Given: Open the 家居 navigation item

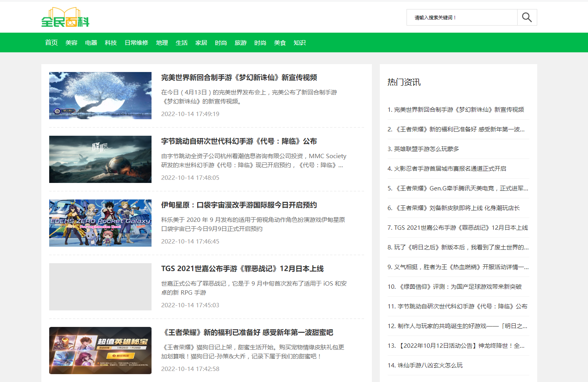Looking at the screenshot, I should 202,42.
